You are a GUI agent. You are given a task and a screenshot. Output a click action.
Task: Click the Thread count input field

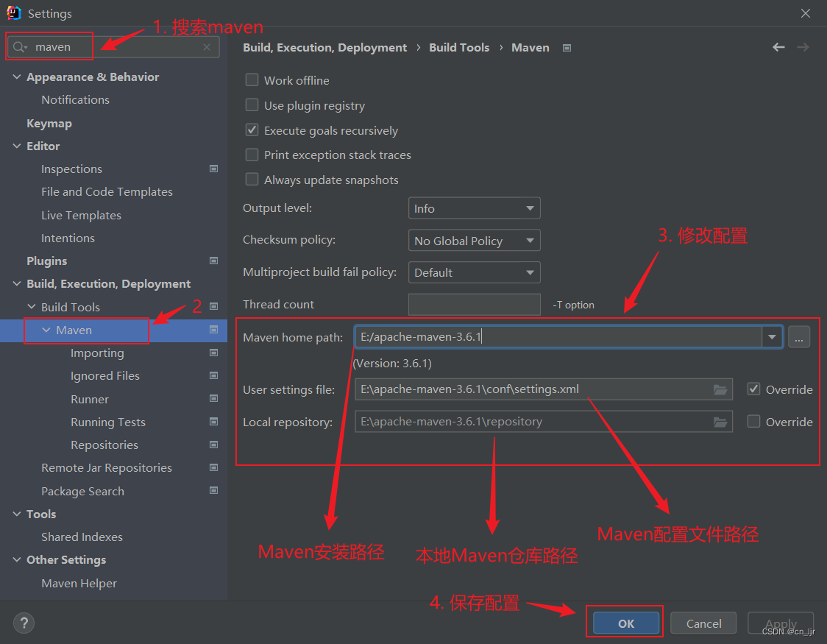point(474,304)
